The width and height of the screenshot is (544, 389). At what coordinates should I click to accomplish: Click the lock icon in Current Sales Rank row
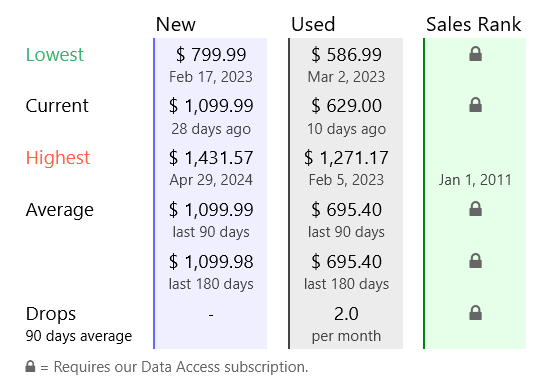point(475,105)
